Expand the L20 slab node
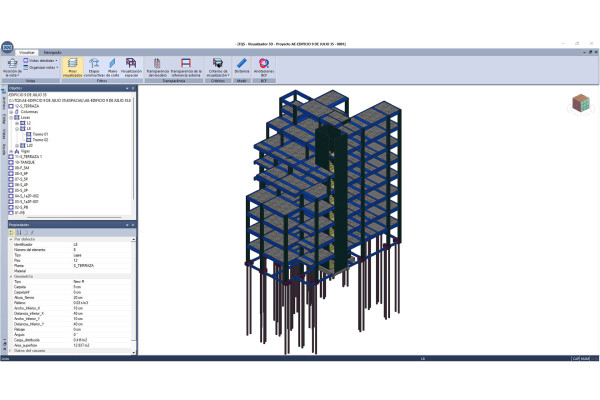The height and width of the screenshot is (400, 600). [17, 145]
